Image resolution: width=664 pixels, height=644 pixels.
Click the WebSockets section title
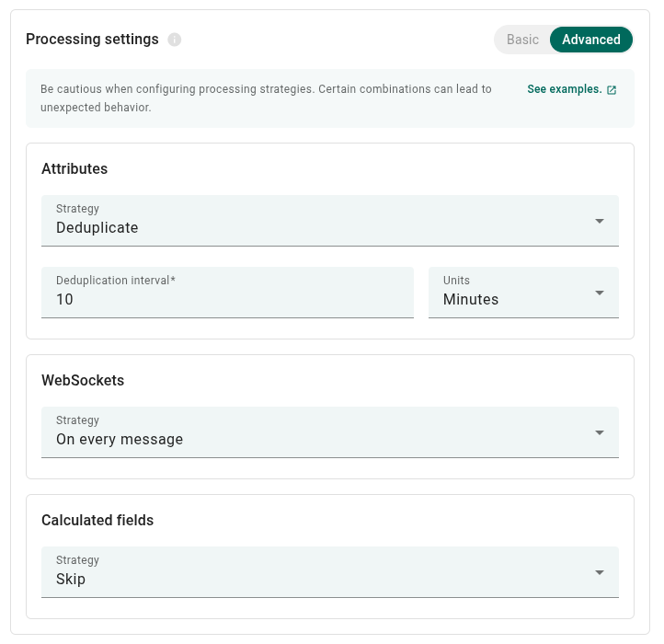(83, 381)
